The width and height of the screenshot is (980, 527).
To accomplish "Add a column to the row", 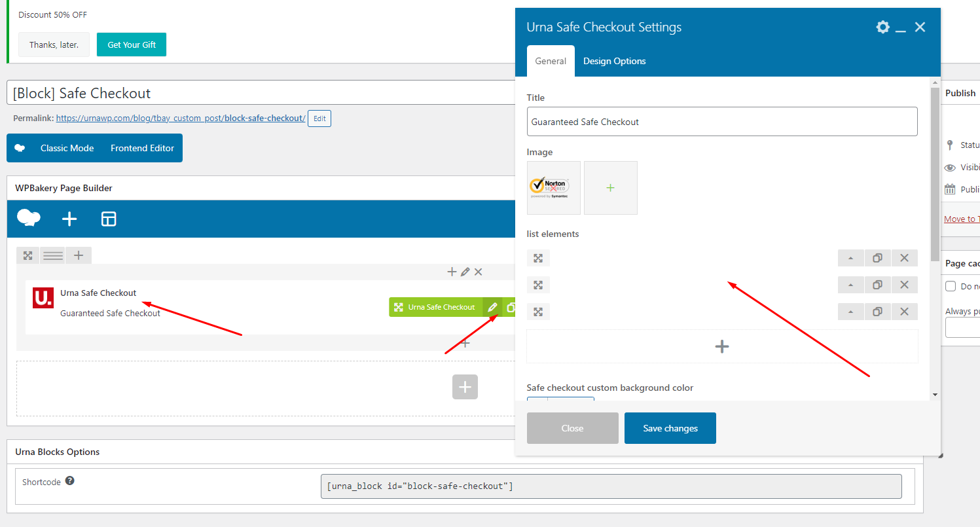I will point(79,255).
